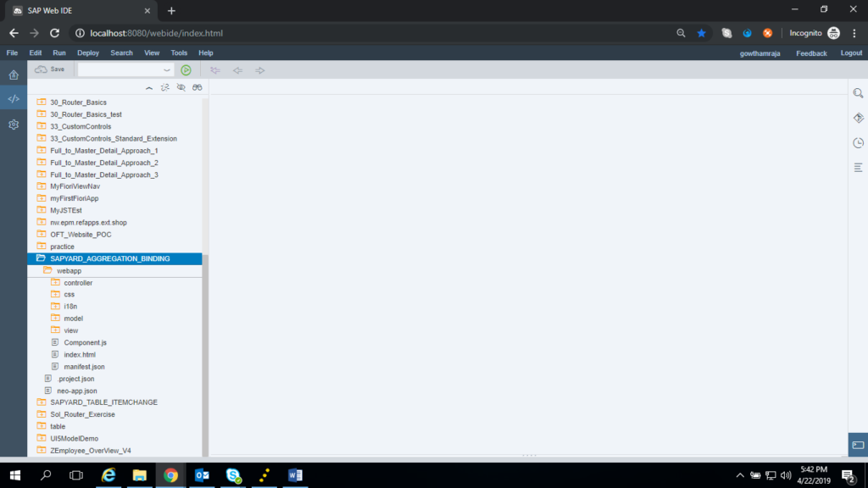Image resolution: width=868 pixels, height=488 pixels.
Task: Open the Search menu
Action: 121,53
